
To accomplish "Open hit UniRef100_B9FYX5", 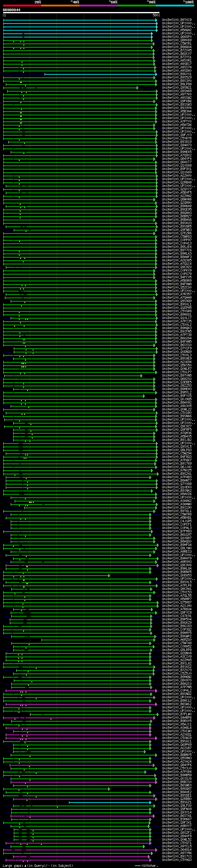I will pyautogui.click(x=177, y=396).
